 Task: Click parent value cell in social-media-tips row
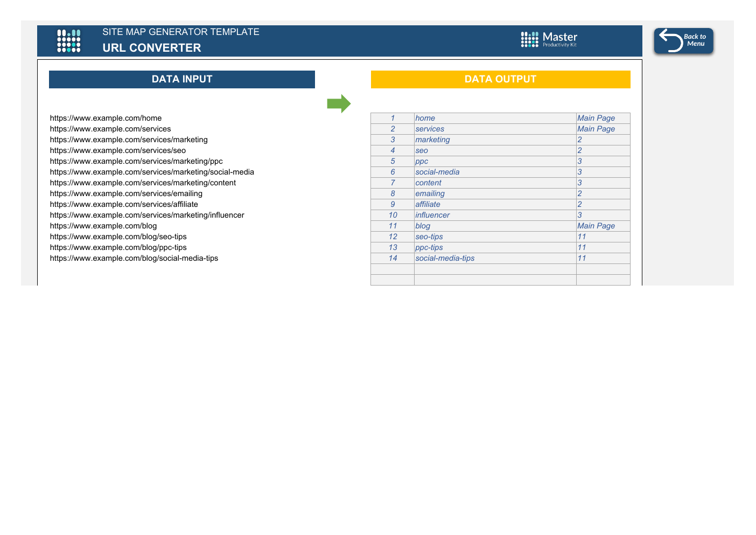(x=603, y=258)
